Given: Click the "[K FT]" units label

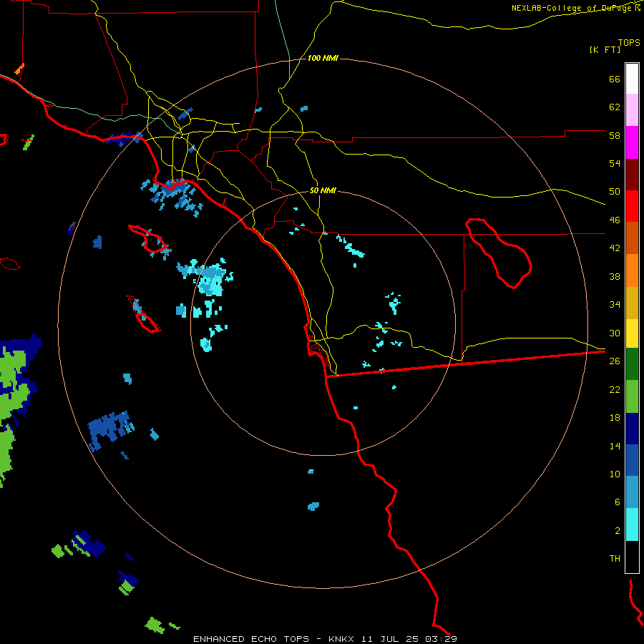Looking at the screenshot, I should pos(605,49).
